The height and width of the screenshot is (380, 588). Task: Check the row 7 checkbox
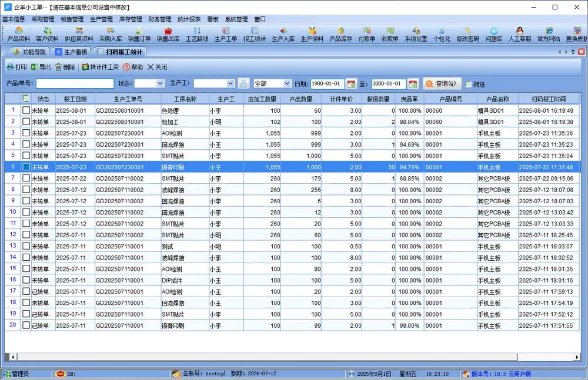point(26,178)
